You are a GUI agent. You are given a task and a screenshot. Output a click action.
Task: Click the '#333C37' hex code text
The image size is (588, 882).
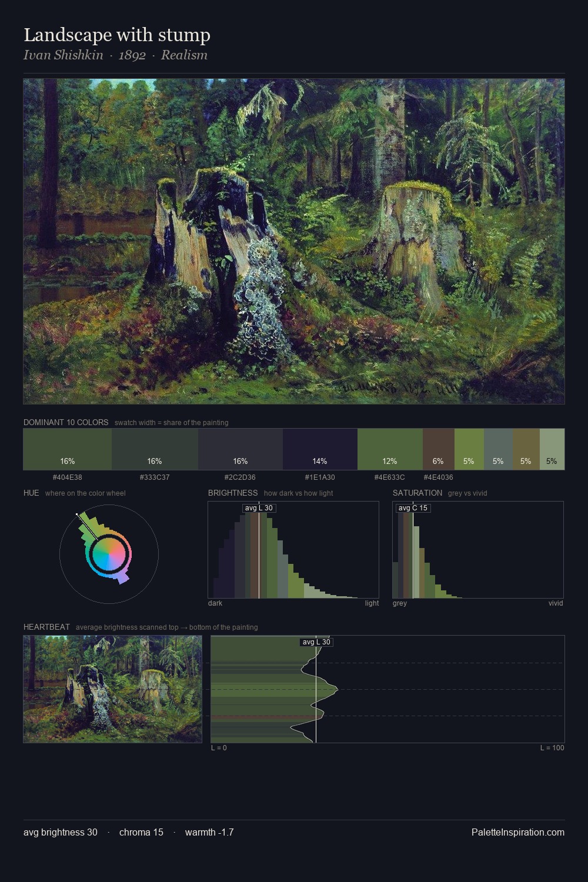[x=155, y=477]
